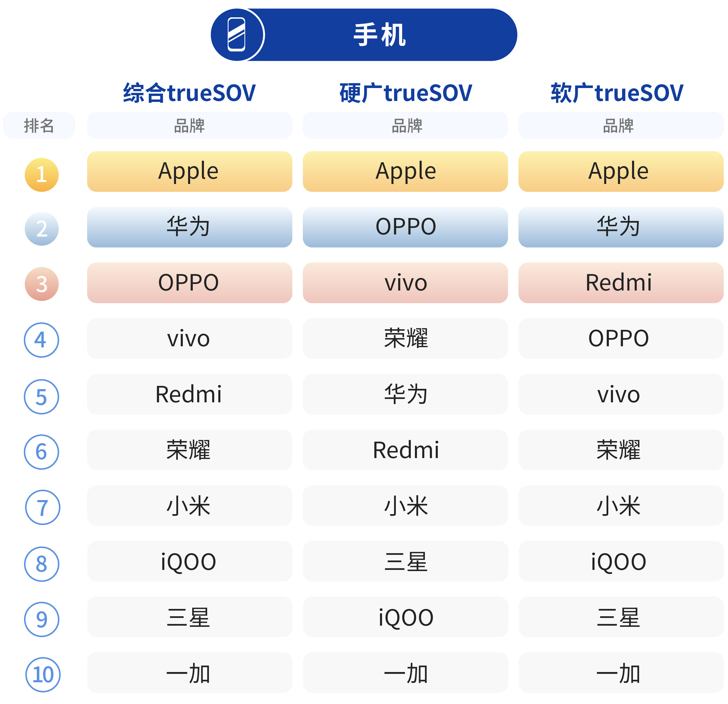The height and width of the screenshot is (704, 728).
Task: Select 三星 in the 综合trueSOV column
Action: [190, 617]
